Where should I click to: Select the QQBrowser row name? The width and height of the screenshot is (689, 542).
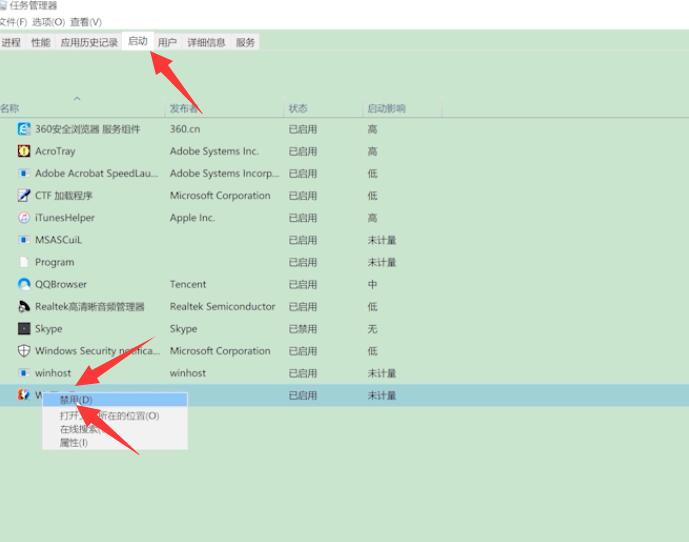61,284
